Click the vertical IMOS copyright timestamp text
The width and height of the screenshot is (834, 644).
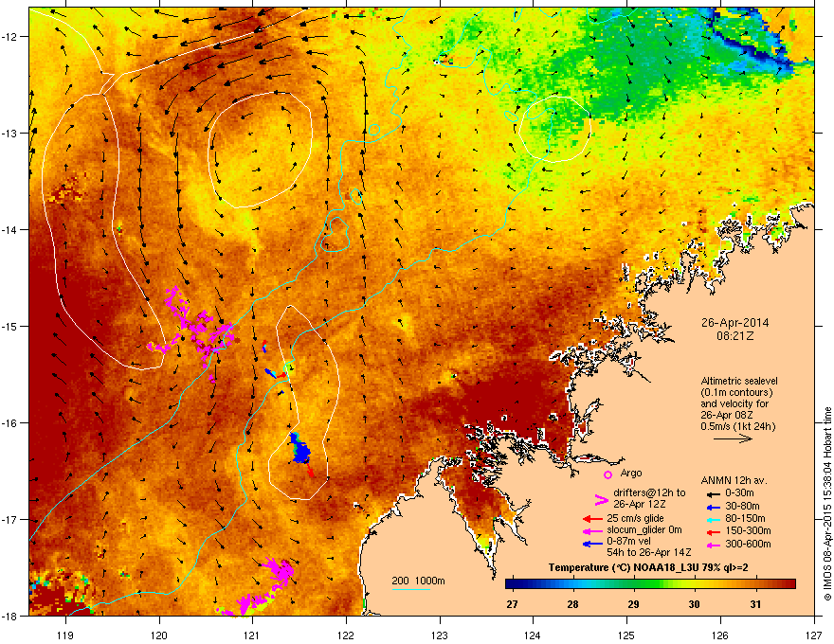point(827,503)
